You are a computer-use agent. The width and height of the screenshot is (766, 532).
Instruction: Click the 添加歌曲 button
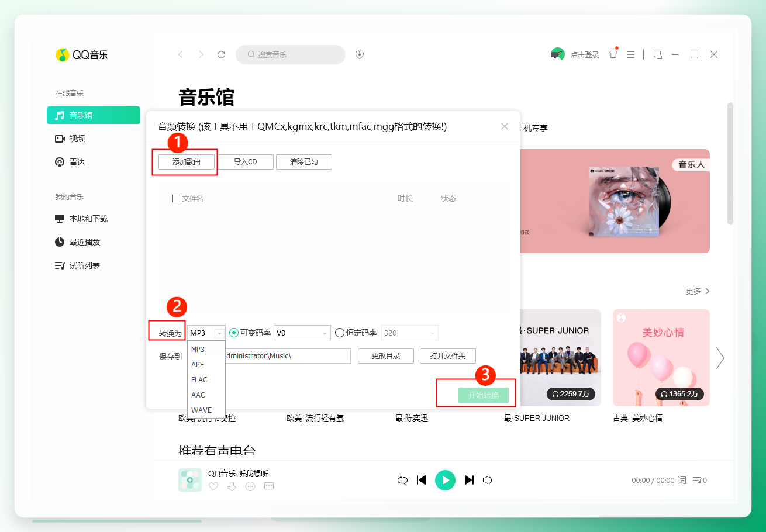click(x=187, y=162)
